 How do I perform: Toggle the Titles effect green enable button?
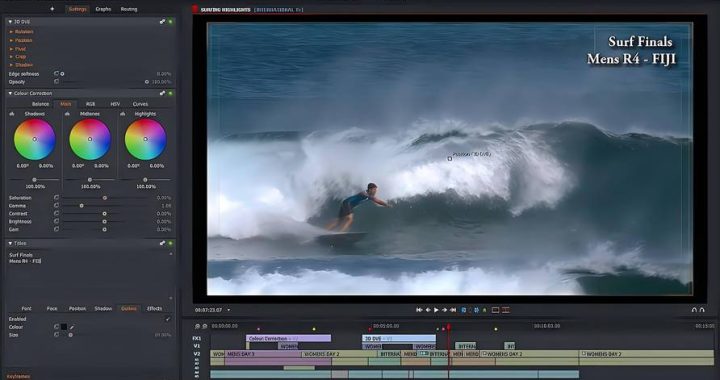point(170,243)
